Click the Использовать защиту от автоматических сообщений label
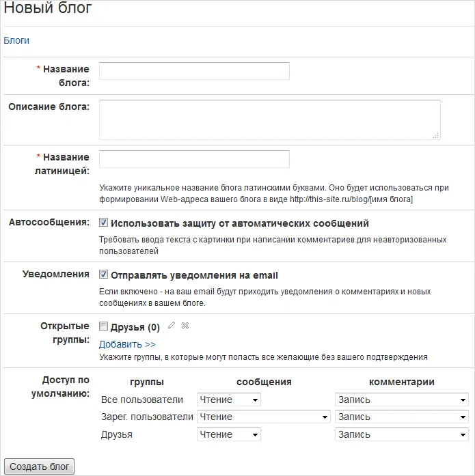Screen dimensions: 475x476 [239, 223]
